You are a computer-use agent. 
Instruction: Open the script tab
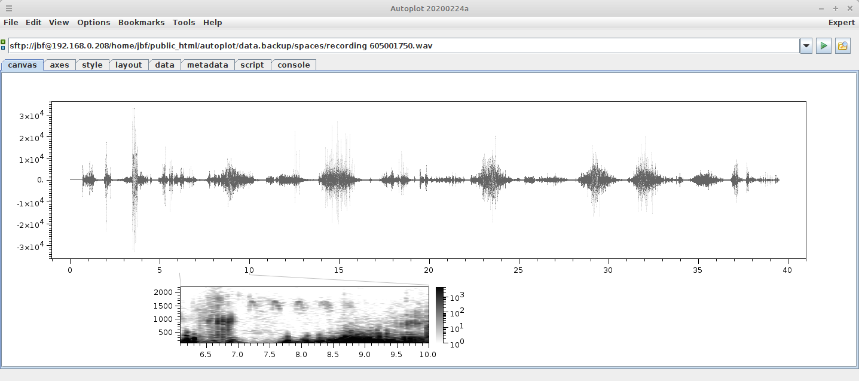pos(252,65)
